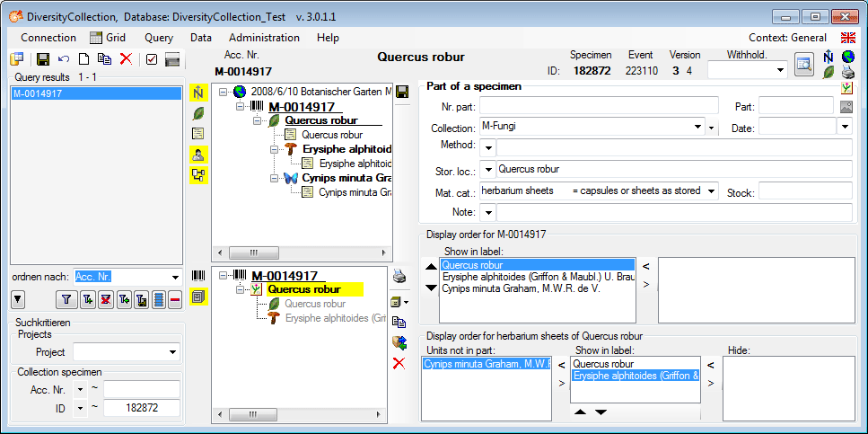Click the undo arrow icon in the toolbar
The image size is (868, 434).
pos(64,59)
